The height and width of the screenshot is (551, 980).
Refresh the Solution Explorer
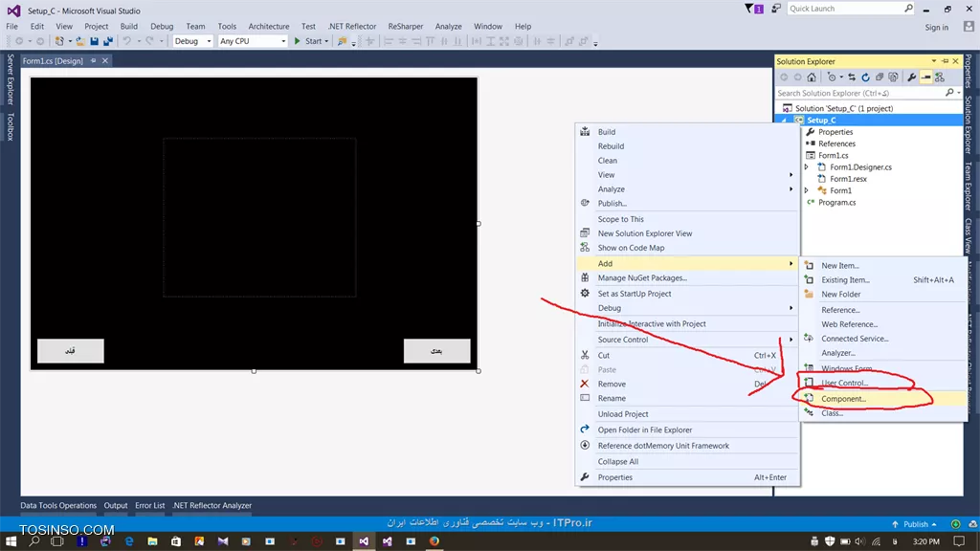(865, 77)
